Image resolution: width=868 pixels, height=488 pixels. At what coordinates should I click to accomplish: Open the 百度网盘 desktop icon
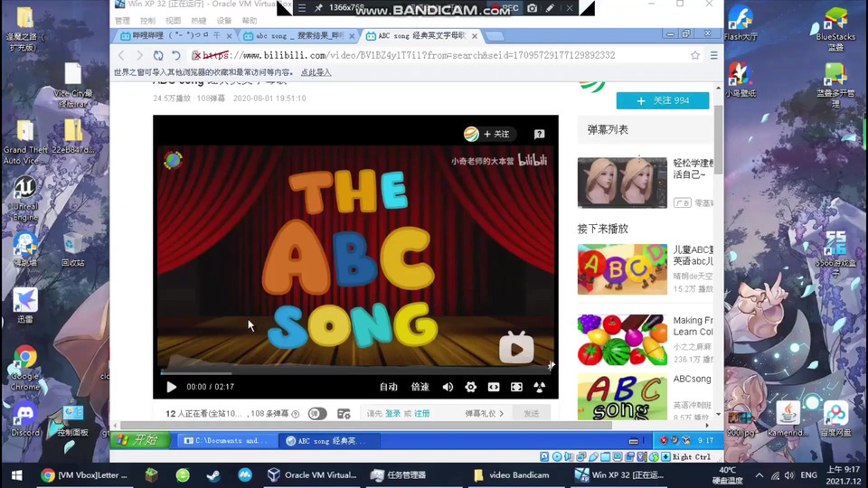pos(835,419)
